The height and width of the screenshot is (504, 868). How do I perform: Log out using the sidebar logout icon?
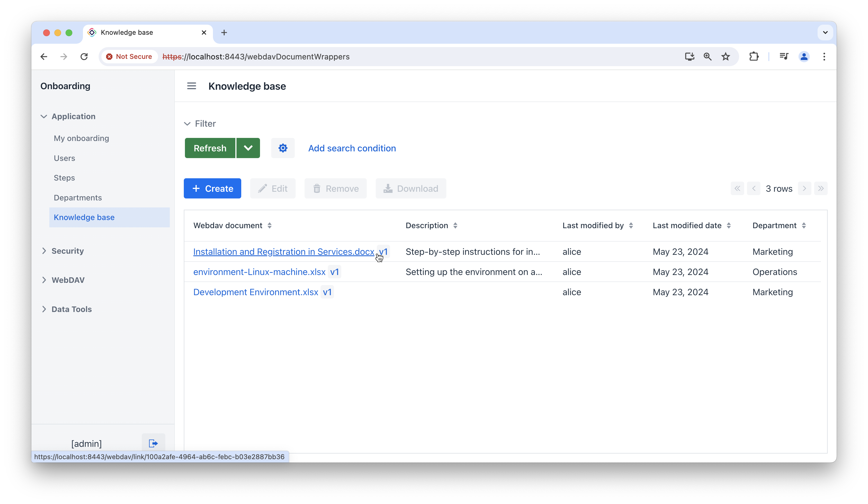[x=153, y=443]
